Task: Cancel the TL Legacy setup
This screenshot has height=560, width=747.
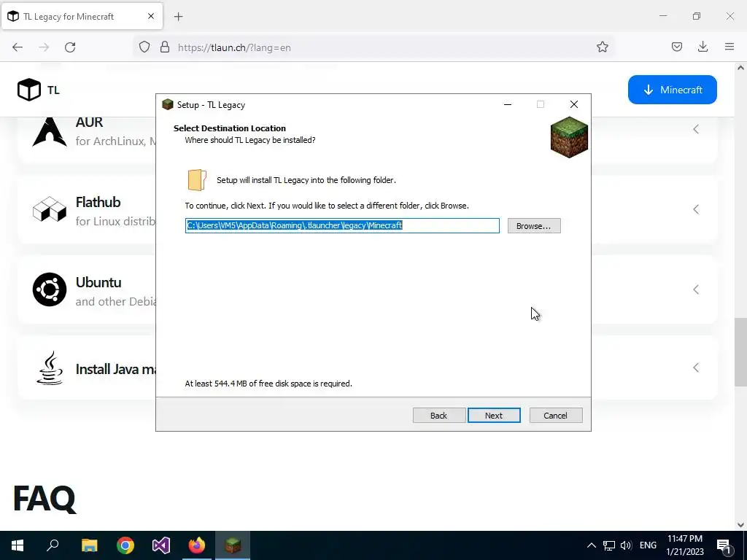Action: click(555, 415)
